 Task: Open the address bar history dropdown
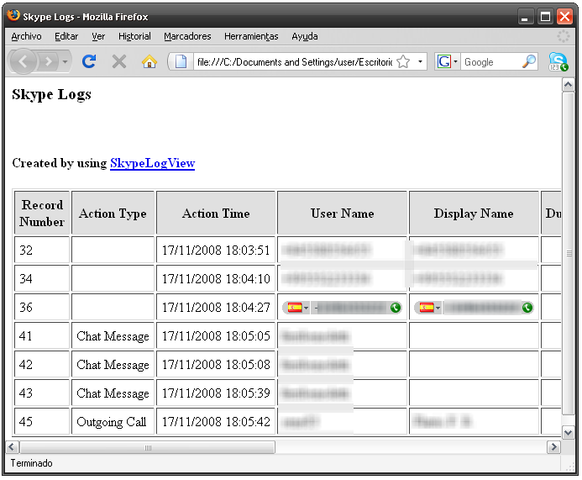coord(420,62)
